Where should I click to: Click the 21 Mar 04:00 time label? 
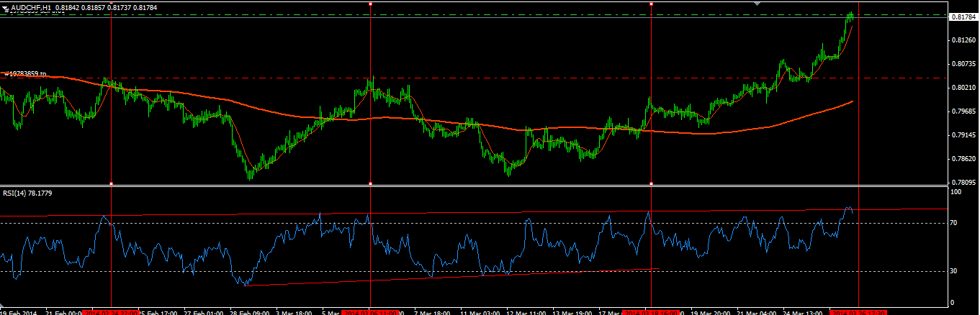(756, 312)
